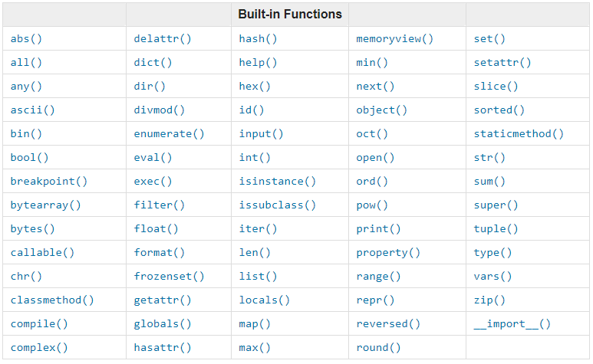
Task: Open the globals() link
Action: [x=163, y=324]
